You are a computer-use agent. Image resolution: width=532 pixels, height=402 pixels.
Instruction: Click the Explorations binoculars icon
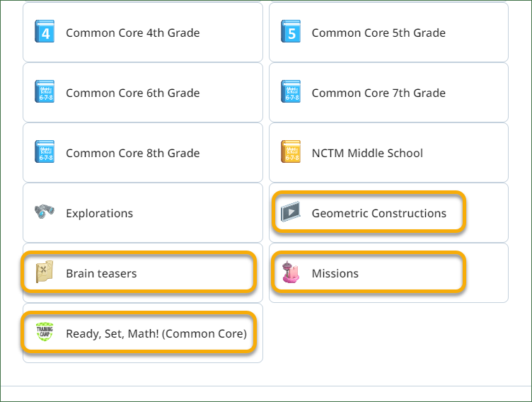45,211
